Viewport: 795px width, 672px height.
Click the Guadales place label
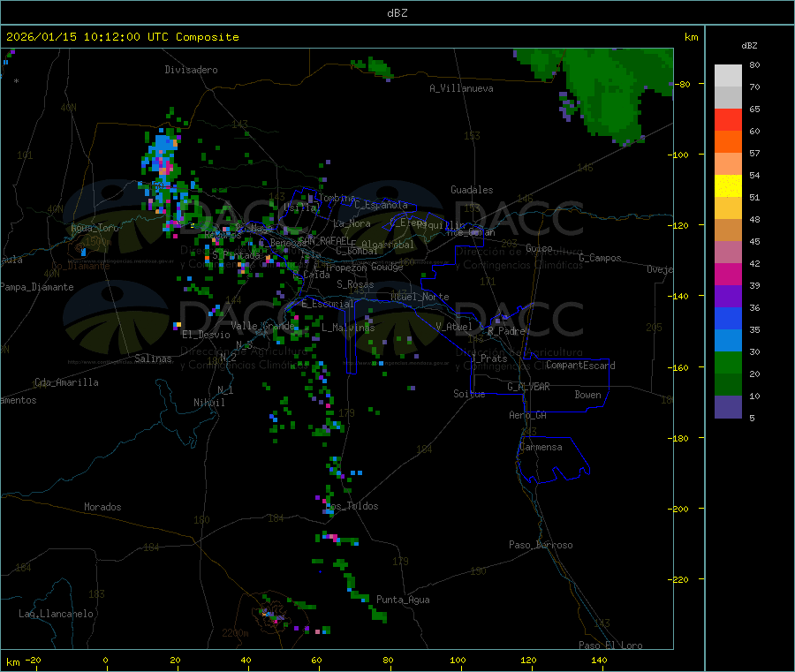tap(472, 190)
